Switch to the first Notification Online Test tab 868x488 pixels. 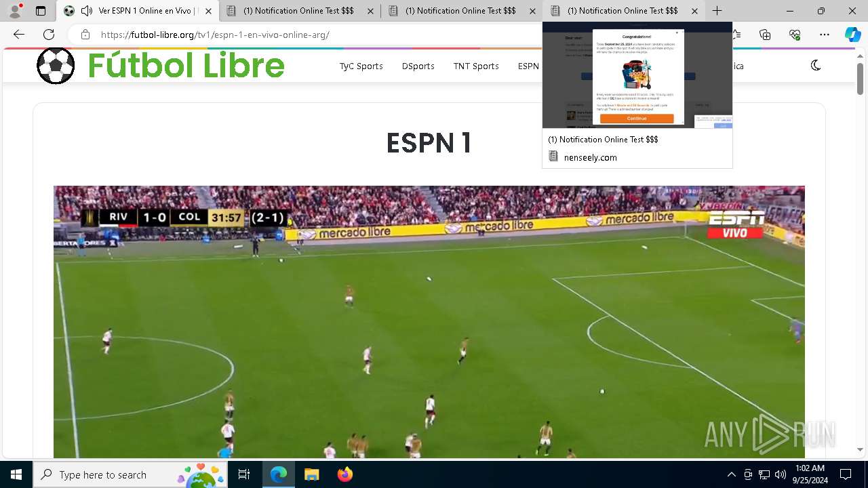pyautogui.click(x=299, y=11)
